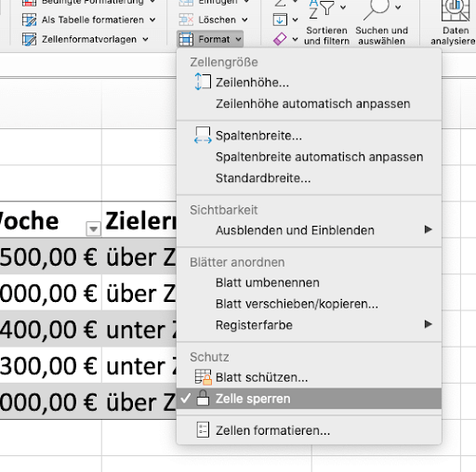476x472 pixels.
Task: Open Spaltenbreite column width dialog
Action: pyautogui.click(x=309, y=136)
